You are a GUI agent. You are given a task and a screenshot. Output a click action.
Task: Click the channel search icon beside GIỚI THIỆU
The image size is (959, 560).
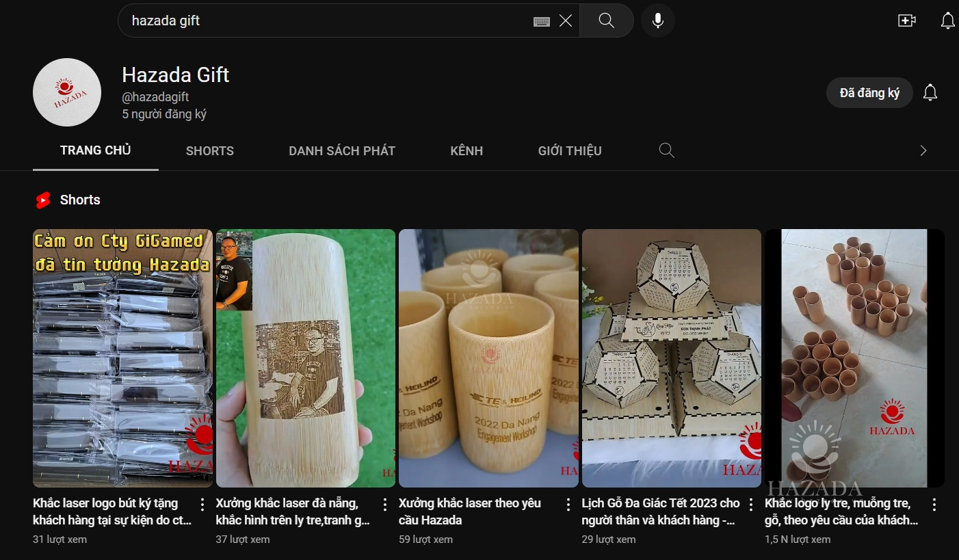(x=666, y=150)
